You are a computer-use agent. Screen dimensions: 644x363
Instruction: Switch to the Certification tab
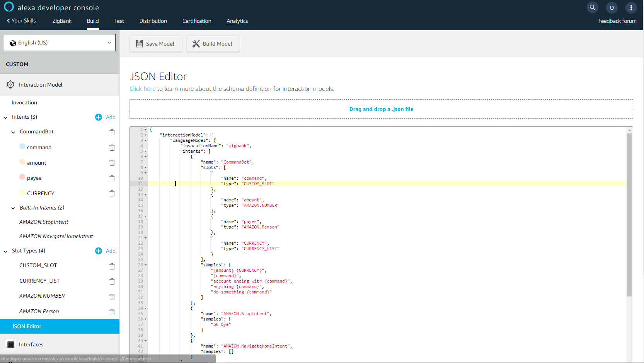click(197, 21)
